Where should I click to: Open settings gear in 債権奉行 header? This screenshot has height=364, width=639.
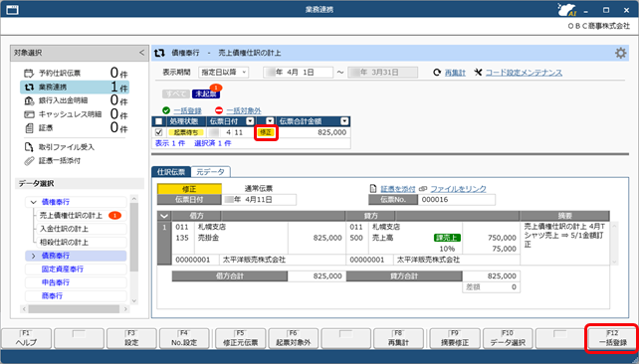pyautogui.click(x=620, y=53)
